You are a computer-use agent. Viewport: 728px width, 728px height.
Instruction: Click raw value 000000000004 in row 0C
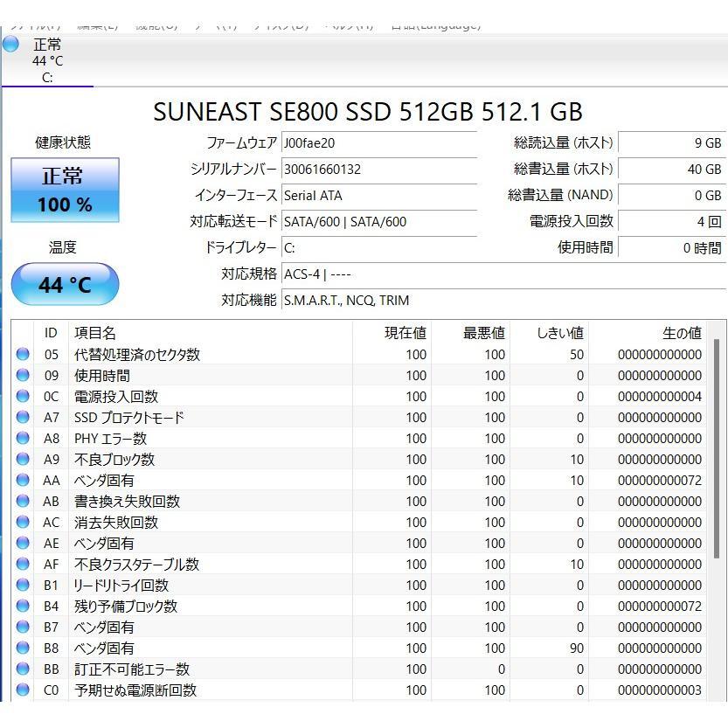659,396
